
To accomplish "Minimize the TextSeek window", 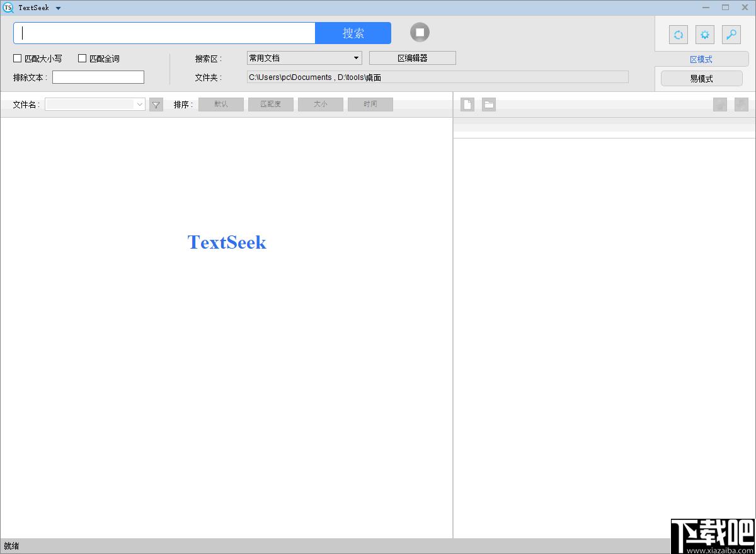I will click(x=706, y=8).
